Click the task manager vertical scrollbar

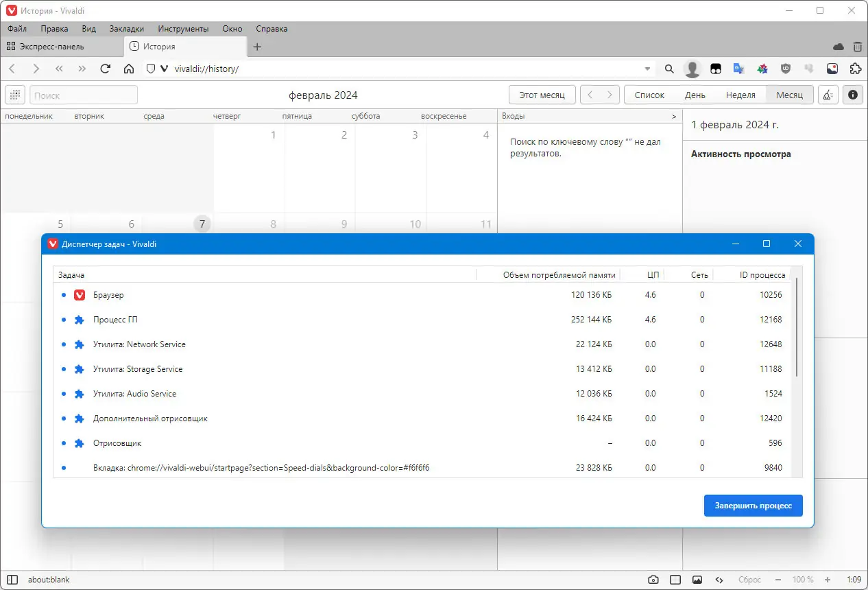click(797, 327)
